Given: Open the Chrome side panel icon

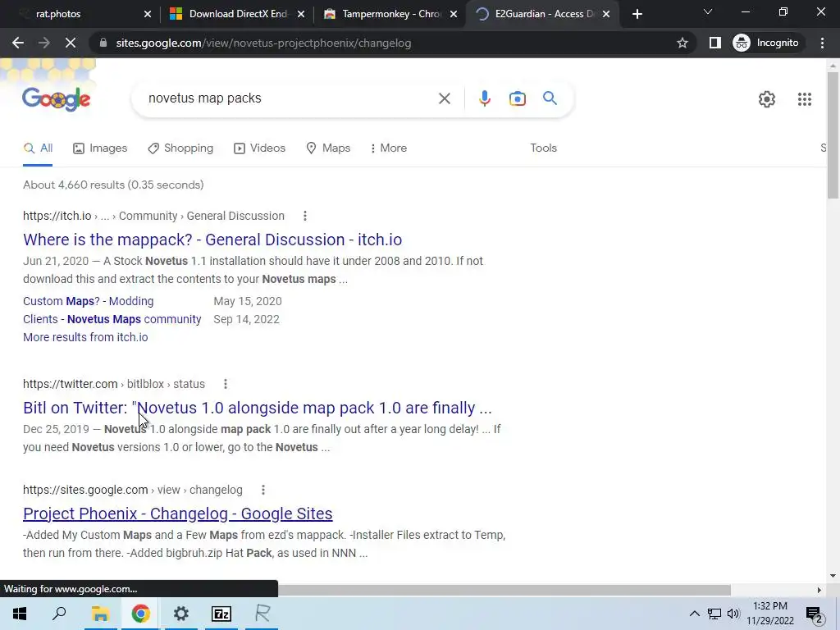Looking at the screenshot, I should (714, 43).
